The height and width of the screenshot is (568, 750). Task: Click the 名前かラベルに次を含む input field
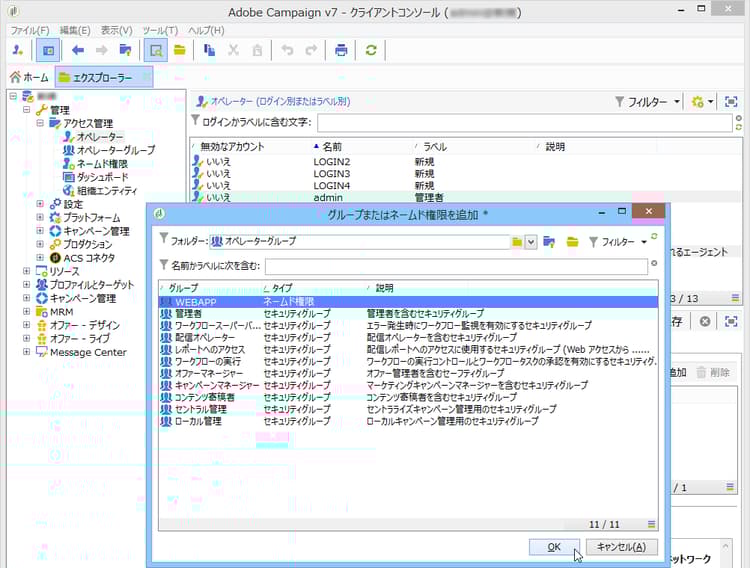point(456,266)
